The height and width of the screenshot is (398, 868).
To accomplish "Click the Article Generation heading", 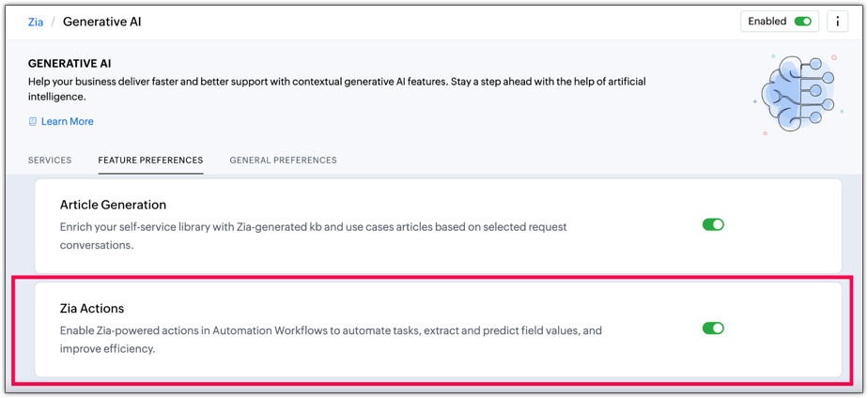I will 113,205.
